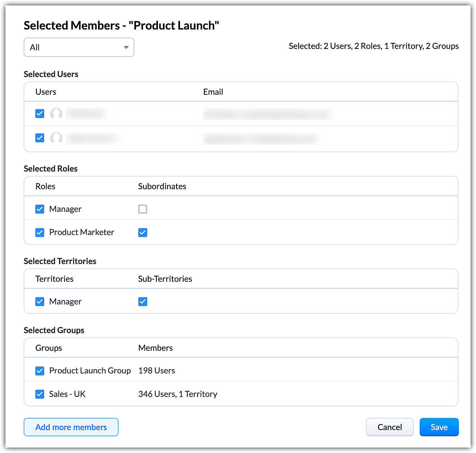Click the dropdown arrow in the All selector
Viewport: 476px width, 453px height.
126,47
